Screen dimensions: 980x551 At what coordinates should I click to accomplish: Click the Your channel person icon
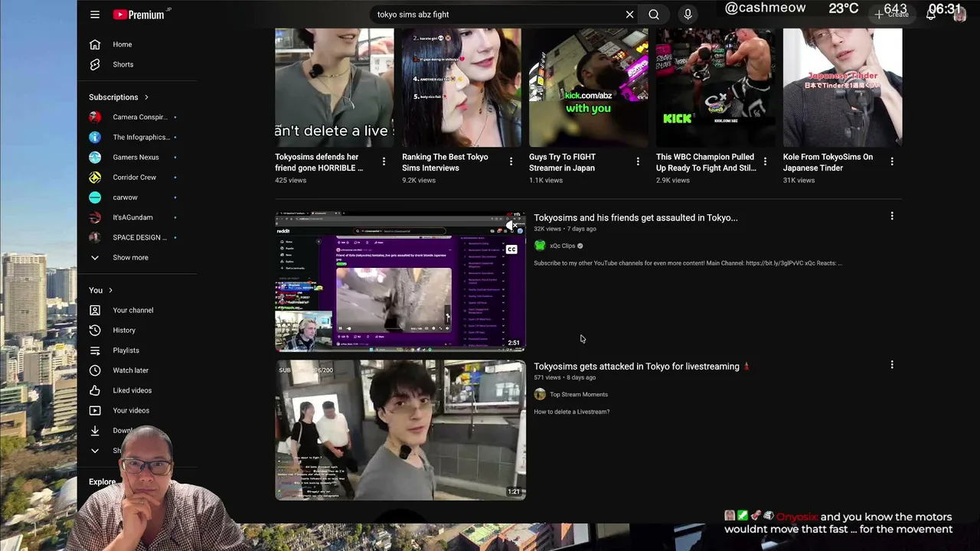tap(95, 310)
